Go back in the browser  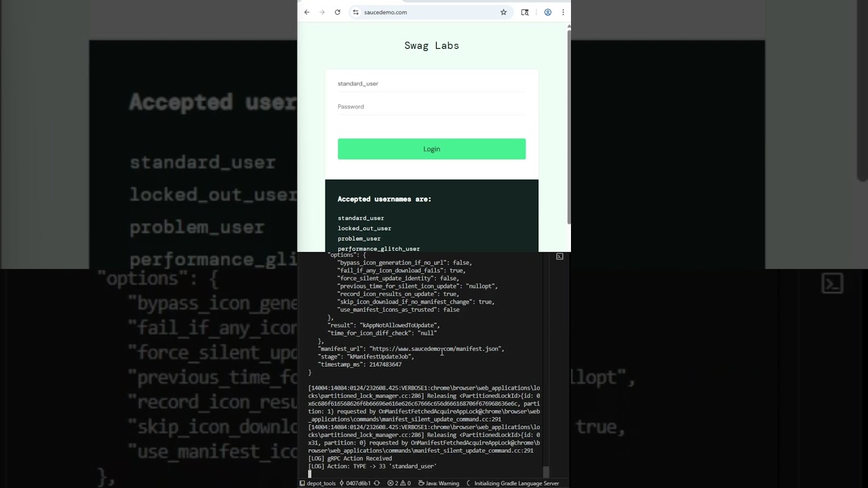click(x=307, y=12)
